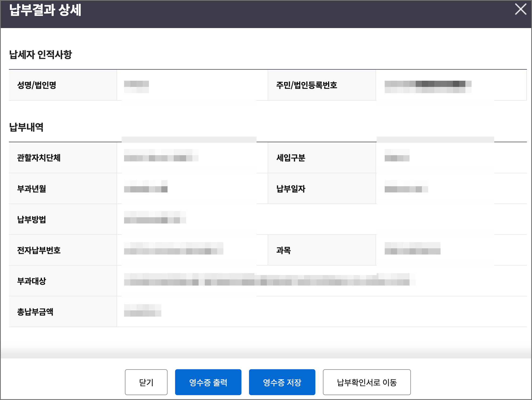Click the 닫기 button

point(146,382)
